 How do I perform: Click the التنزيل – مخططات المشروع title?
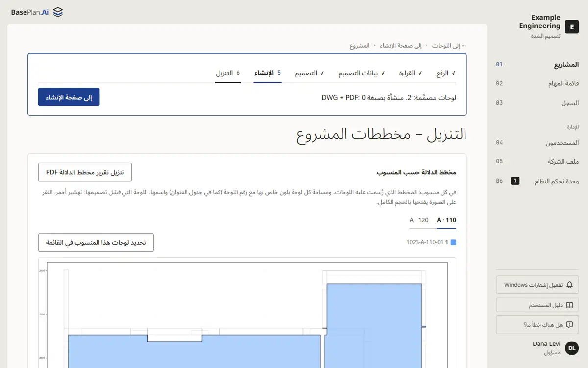pos(381,135)
